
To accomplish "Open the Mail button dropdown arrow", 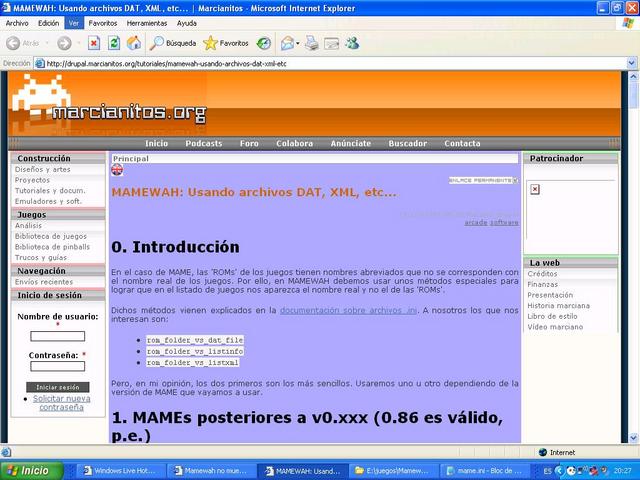I will click(298, 43).
